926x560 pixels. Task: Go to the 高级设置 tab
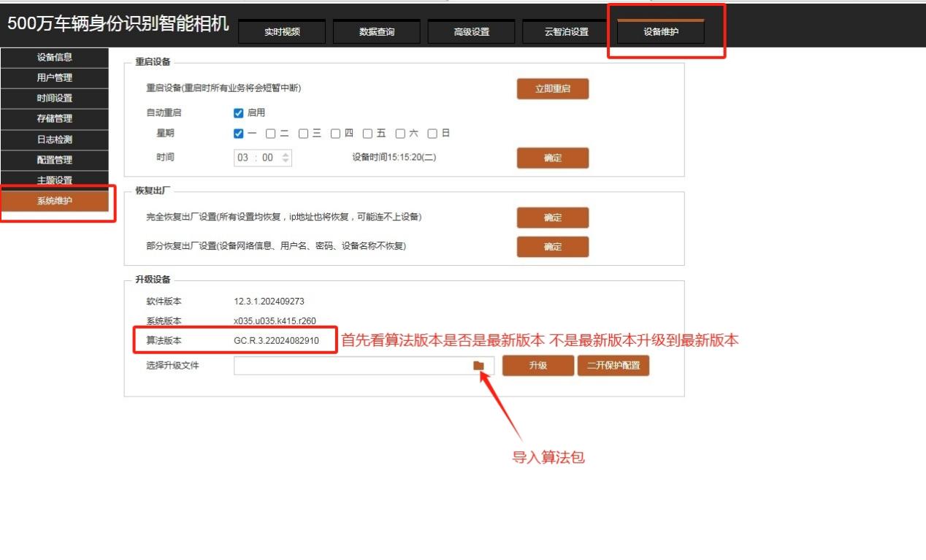[x=472, y=32]
